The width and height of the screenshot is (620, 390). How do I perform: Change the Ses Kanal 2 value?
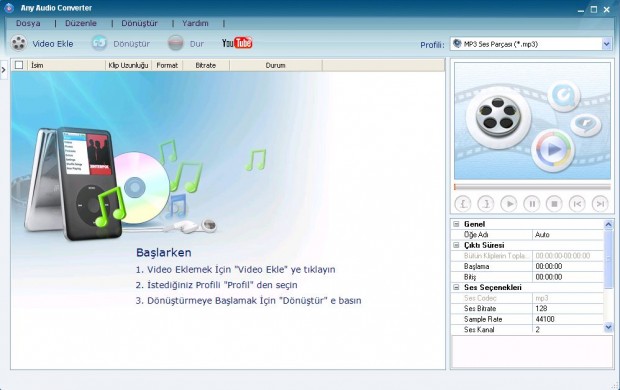coord(568,329)
